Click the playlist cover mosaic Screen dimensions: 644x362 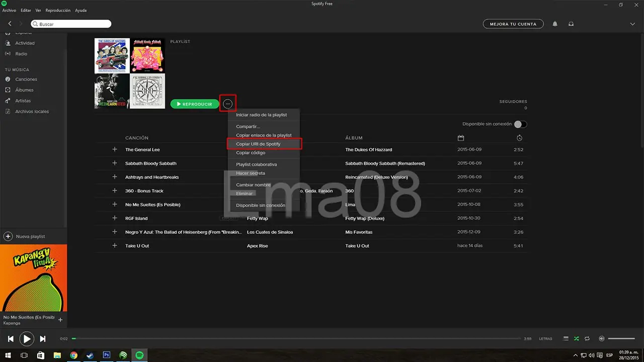[130, 73]
